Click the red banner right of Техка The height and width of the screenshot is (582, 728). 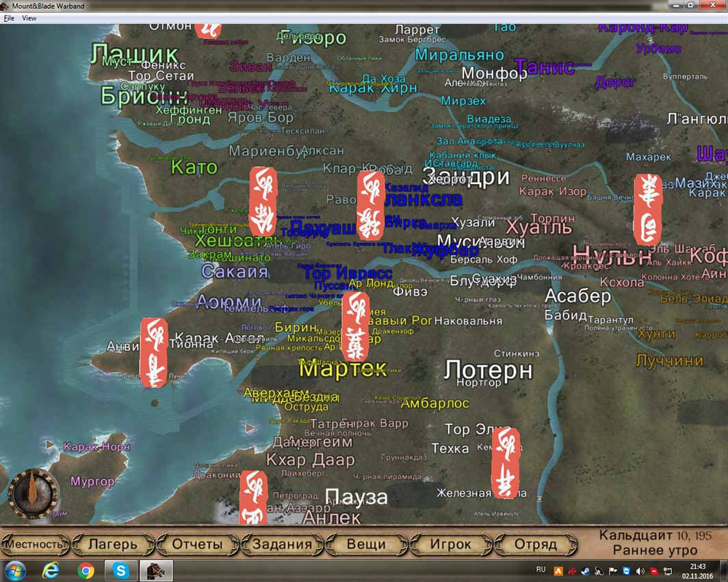click(506, 463)
